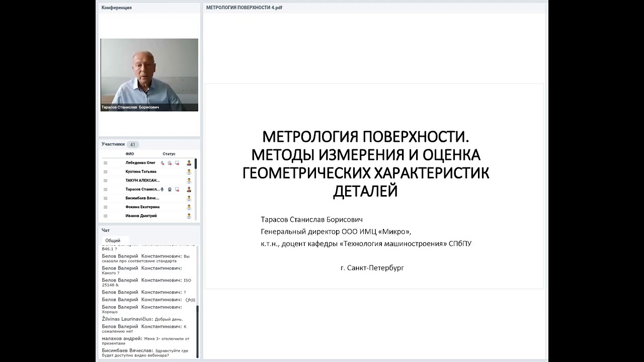Toggle Тарасов Станисл... screen share icon

pyautogui.click(x=177, y=190)
